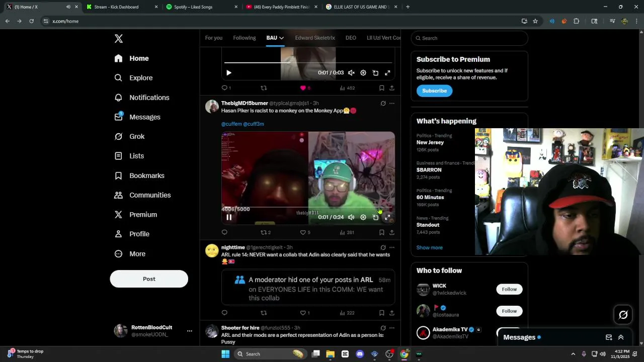This screenshot has width=644, height=362.
Task: Expand the Messages drawer
Action: click(x=621, y=337)
